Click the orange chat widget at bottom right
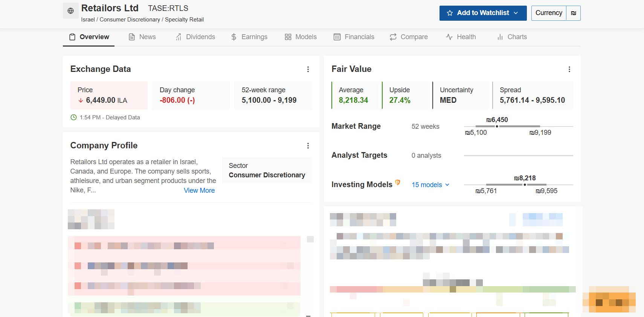644x317 pixels. (609, 299)
